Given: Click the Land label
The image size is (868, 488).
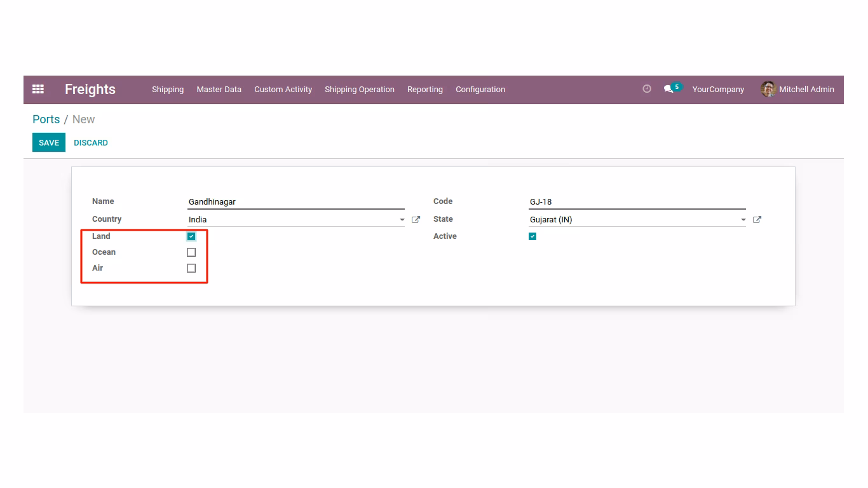Looking at the screenshot, I should click(x=101, y=236).
